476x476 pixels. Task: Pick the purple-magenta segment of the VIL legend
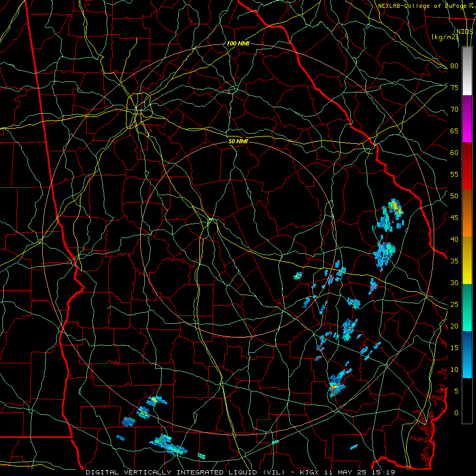[x=467, y=119]
